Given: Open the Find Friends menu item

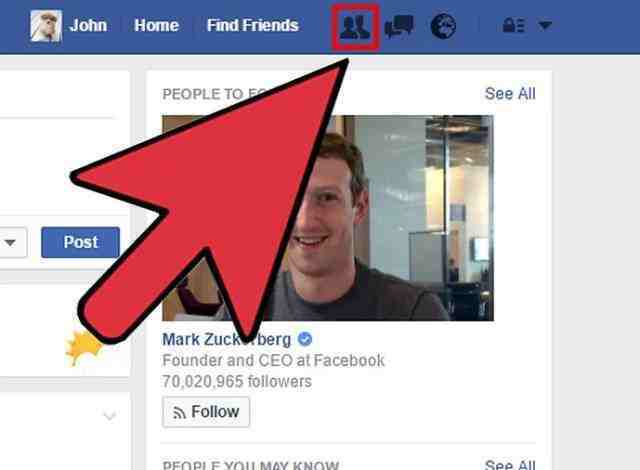Looking at the screenshot, I should coord(253,25).
